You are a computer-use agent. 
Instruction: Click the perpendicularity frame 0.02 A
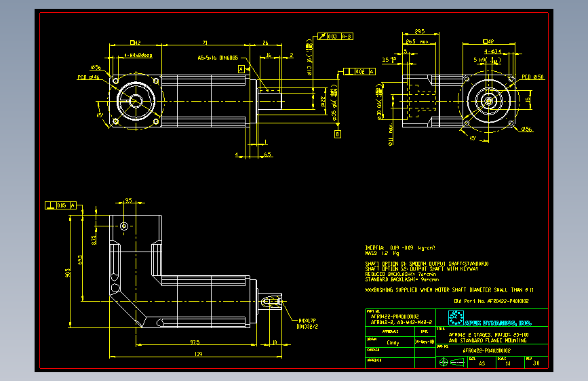pyautogui.click(x=359, y=72)
